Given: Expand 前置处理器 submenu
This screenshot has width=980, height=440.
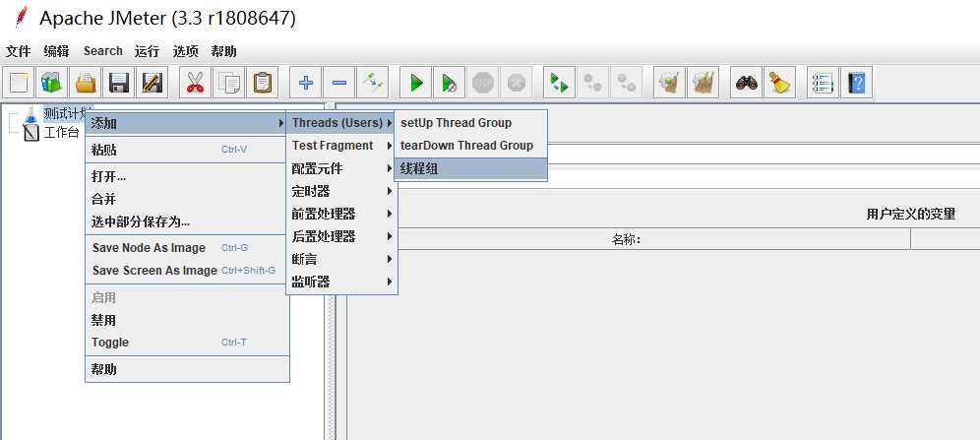Looking at the screenshot, I should [341, 214].
